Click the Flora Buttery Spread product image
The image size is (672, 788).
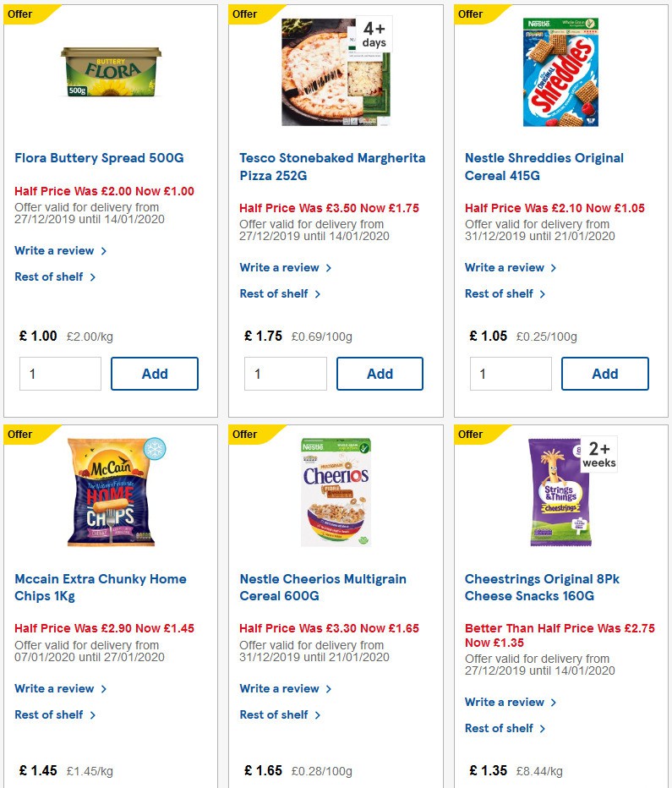111,72
